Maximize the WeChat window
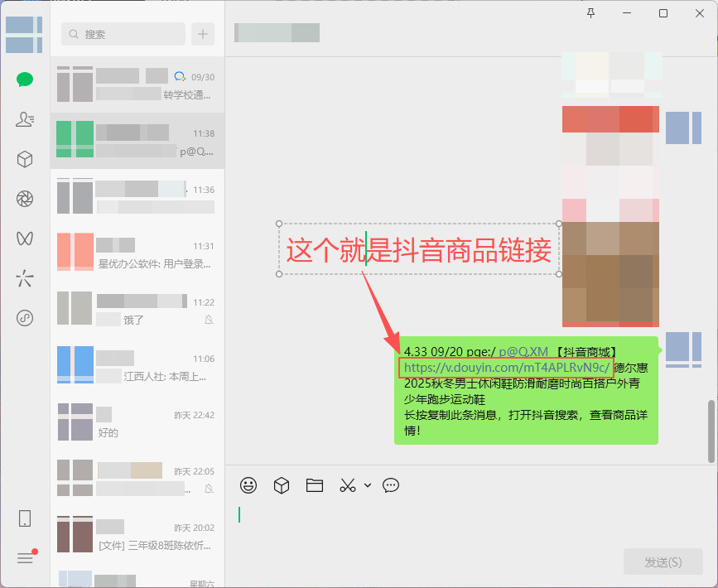This screenshot has height=588, width=718. point(663,13)
